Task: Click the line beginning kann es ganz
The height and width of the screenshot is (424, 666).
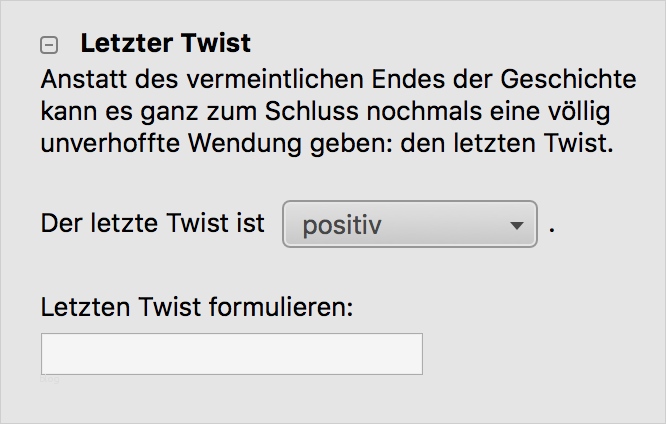Action: [325, 110]
